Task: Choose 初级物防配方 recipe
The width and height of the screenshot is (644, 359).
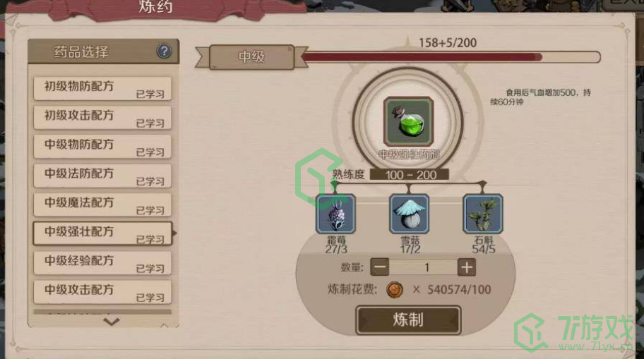Action: pos(102,88)
